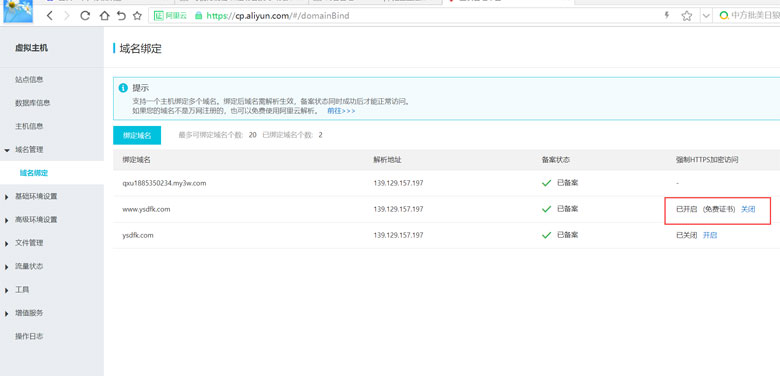This screenshot has width=780, height=376.
Task: Open 站点信息 in the sidebar
Action: coord(29,80)
